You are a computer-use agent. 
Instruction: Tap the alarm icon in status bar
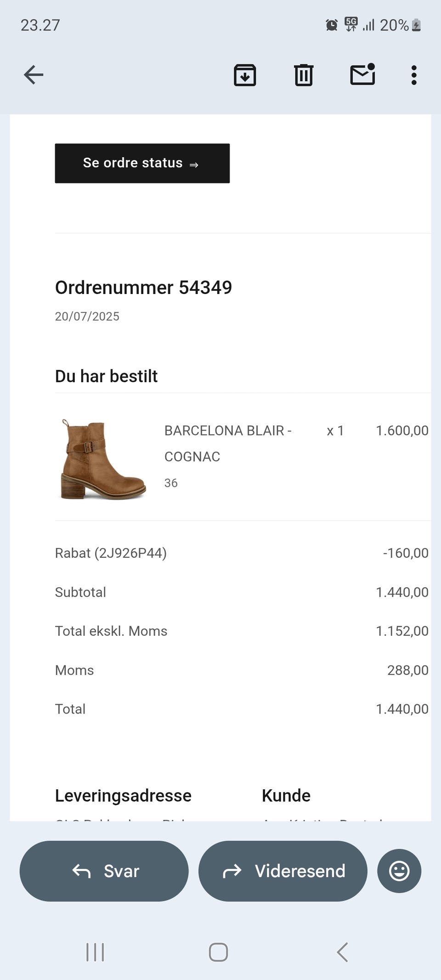pyautogui.click(x=332, y=25)
